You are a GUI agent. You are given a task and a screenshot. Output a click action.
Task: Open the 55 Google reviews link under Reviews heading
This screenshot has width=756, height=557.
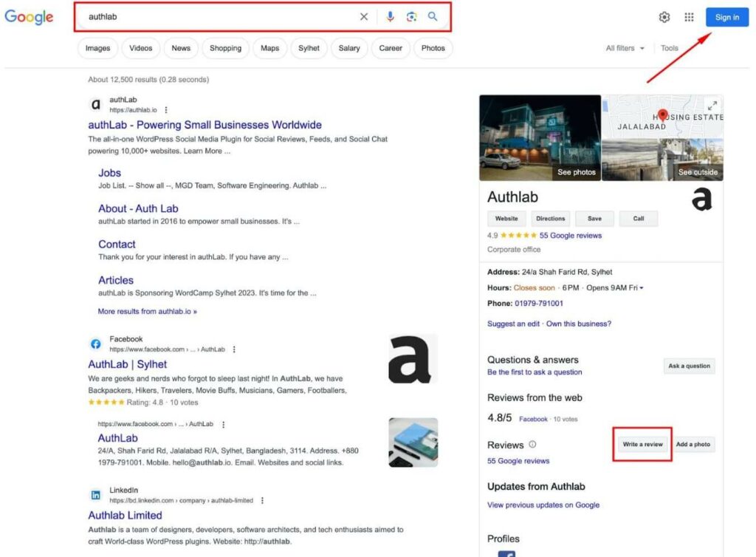pyautogui.click(x=518, y=461)
